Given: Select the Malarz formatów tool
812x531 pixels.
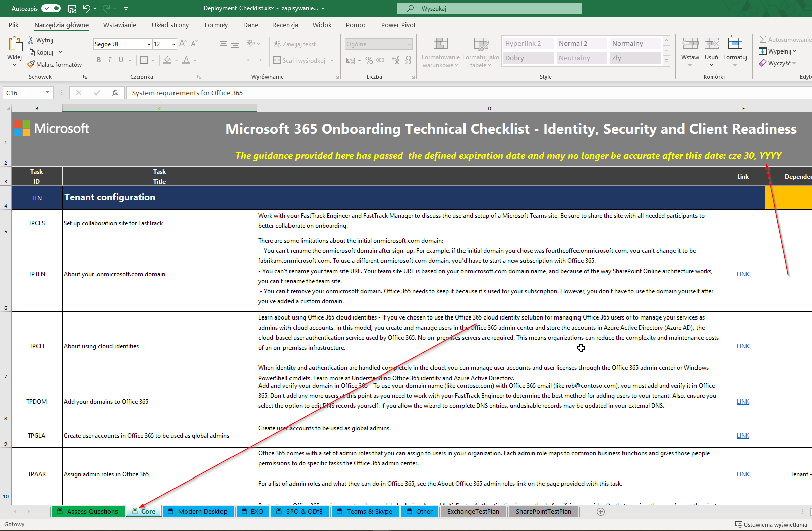Looking at the screenshot, I should (54, 64).
